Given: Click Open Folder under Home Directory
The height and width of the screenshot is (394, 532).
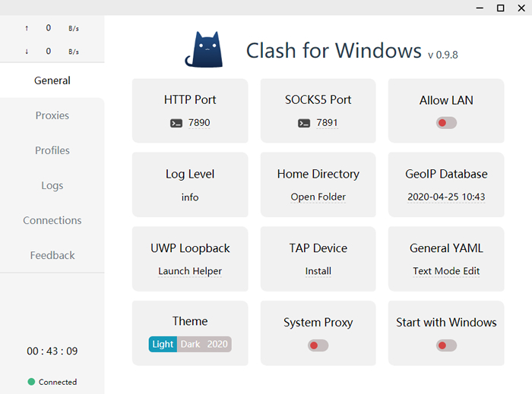Looking at the screenshot, I should point(318,197).
